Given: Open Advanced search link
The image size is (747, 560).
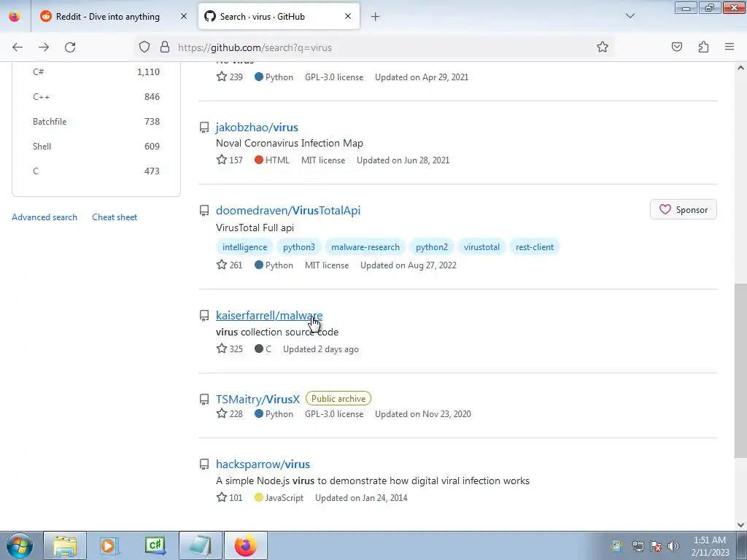Looking at the screenshot, I should click(x=44, y=217).
